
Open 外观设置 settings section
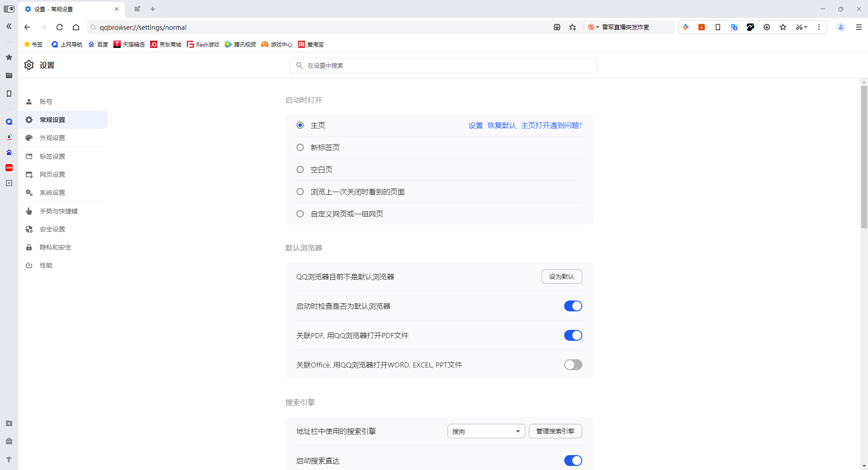(63, 138)
